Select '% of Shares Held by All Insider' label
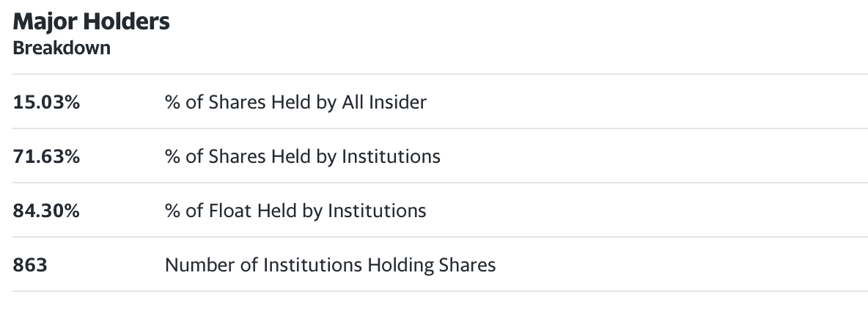868x314 pixels. pos(295,103)
